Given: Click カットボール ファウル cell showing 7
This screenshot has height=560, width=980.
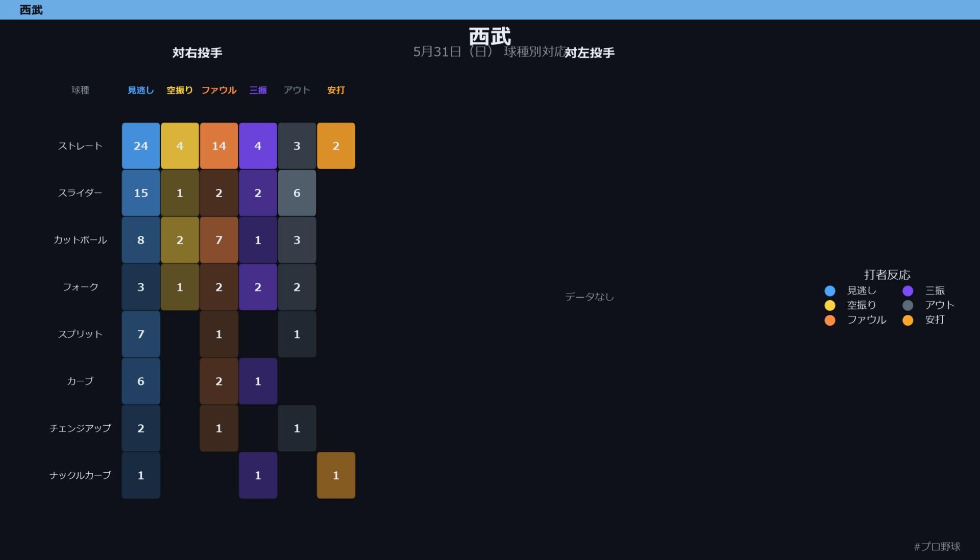Looking at the screenshot, I should (x=219, y=240).
